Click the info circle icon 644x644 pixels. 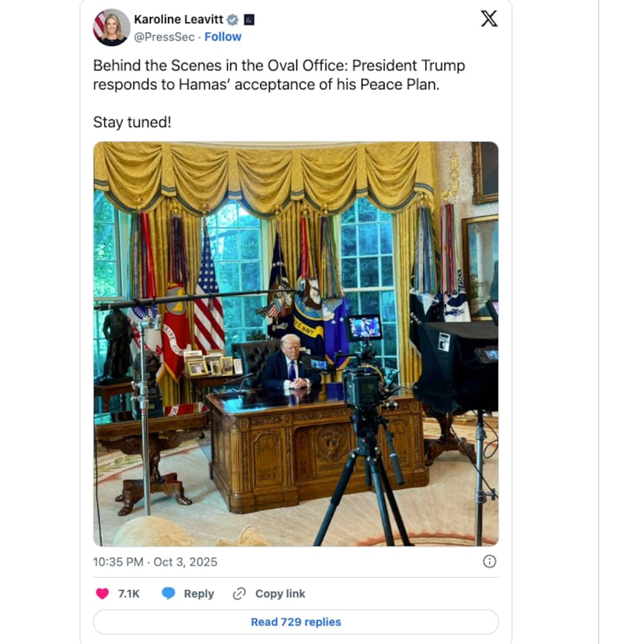coord(489,562)
